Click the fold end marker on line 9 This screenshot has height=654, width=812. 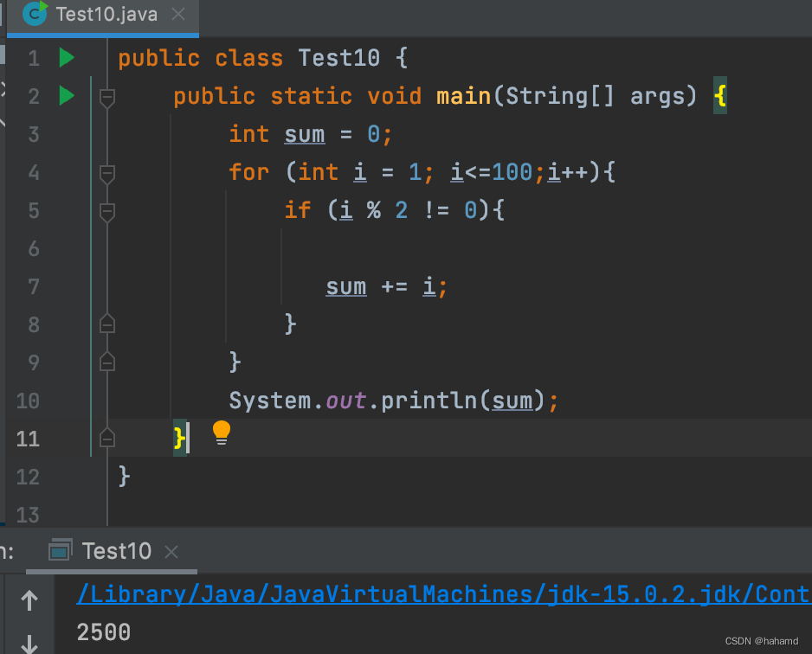pos(107,361)
